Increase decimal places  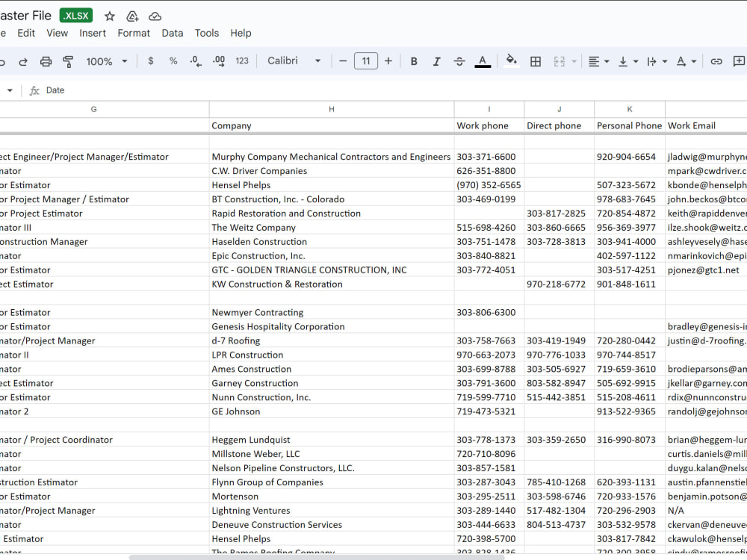[219, 61]
